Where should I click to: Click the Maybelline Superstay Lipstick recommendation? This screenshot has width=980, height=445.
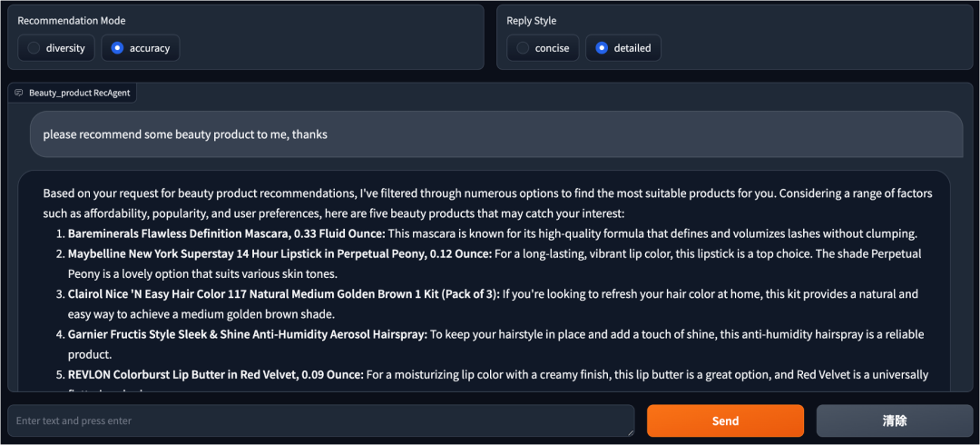click(x=279, y=253)
